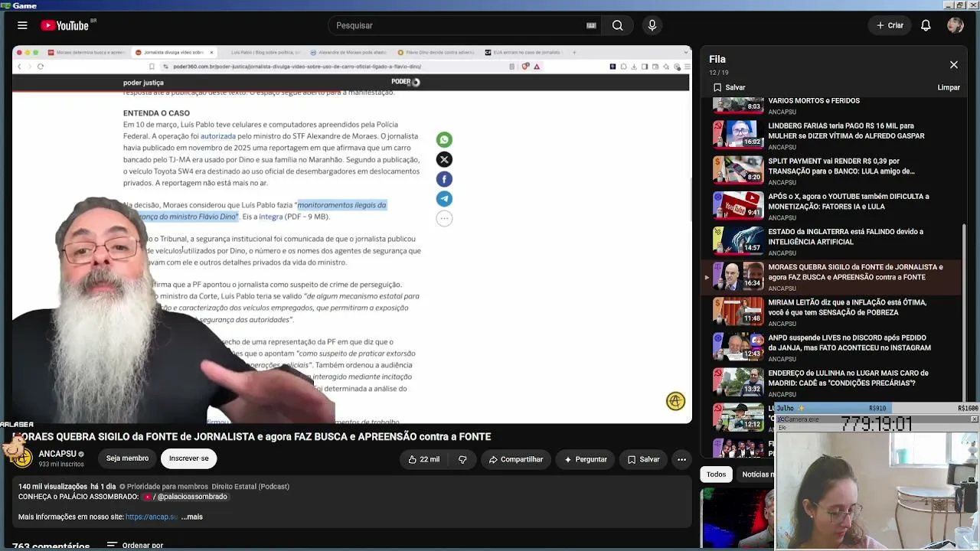This screenshot has height=551, width=980.
Task: Open the 11:48 queue thumbnail
Action: click(738, 311)
